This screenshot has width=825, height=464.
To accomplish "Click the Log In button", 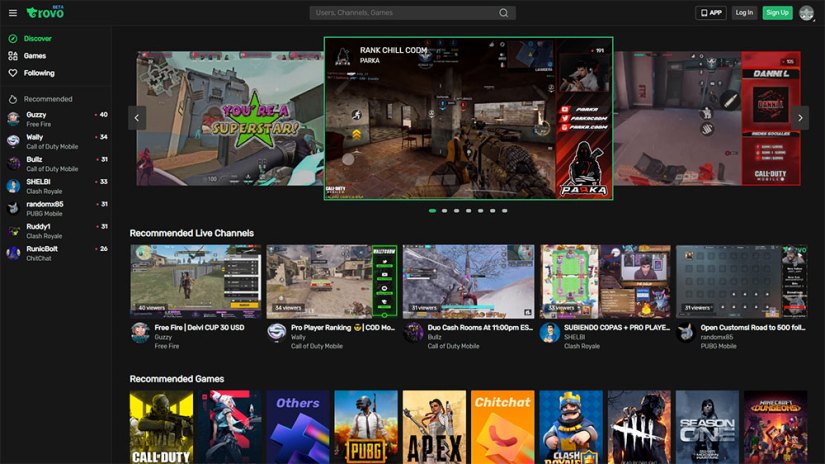I will tap(743, 13).
